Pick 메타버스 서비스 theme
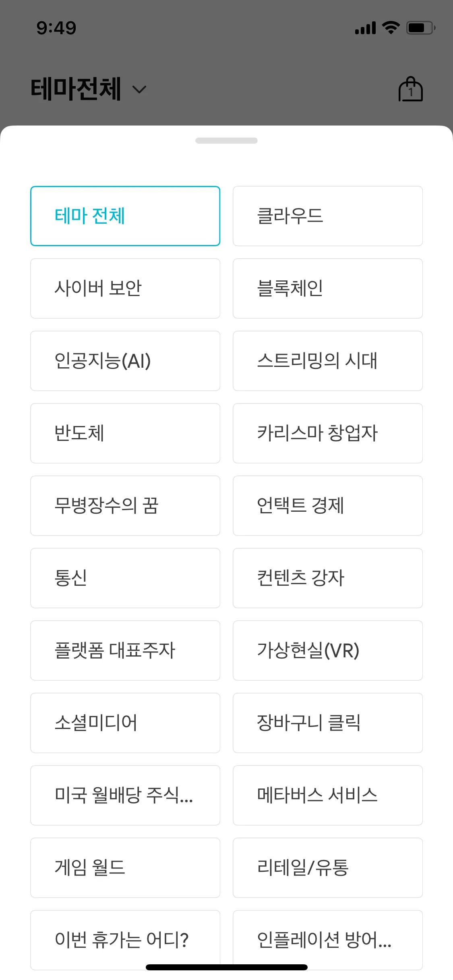The height and width of the screenshot is (980, 453). pos(327,795)
